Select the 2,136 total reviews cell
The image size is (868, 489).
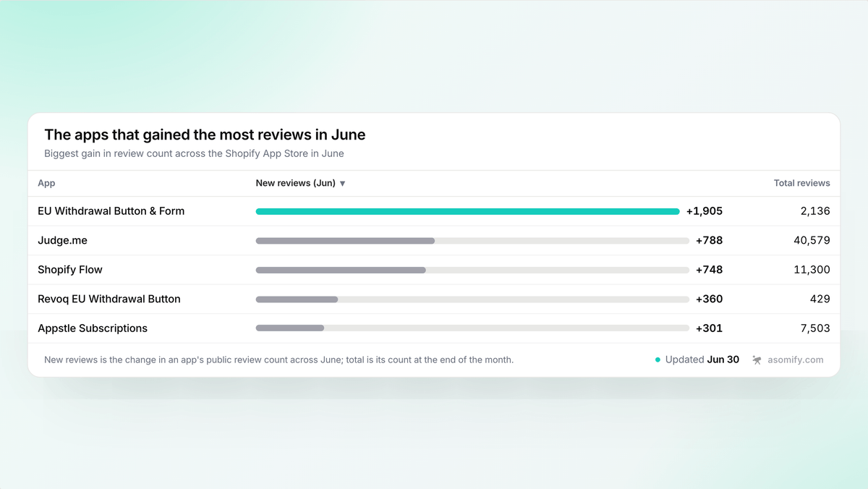click(815, 211)
